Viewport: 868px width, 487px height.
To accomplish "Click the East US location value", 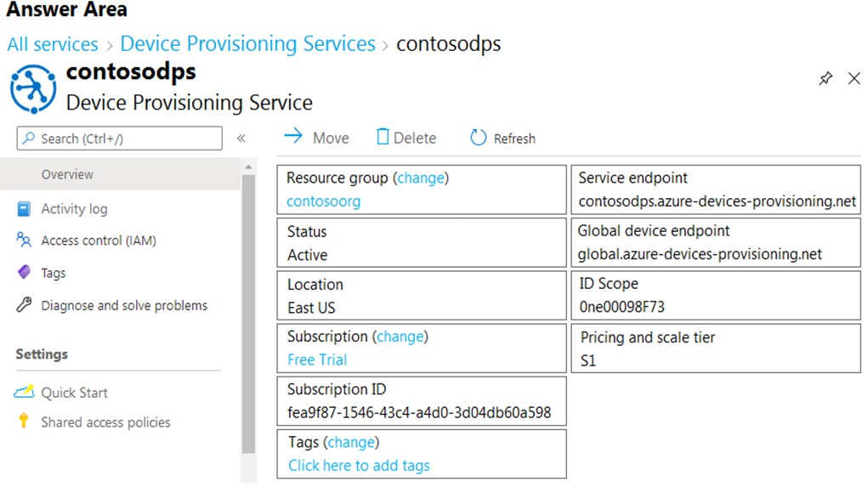I will pyautogui.click(x=311, y=308).
